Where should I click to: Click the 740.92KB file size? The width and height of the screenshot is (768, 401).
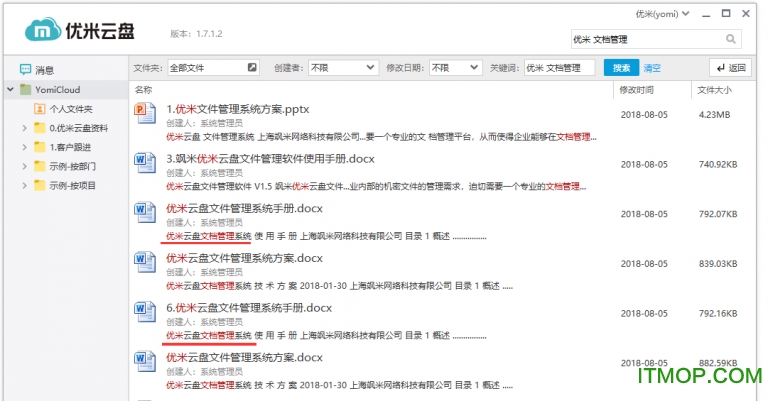[x=718, y=165]
